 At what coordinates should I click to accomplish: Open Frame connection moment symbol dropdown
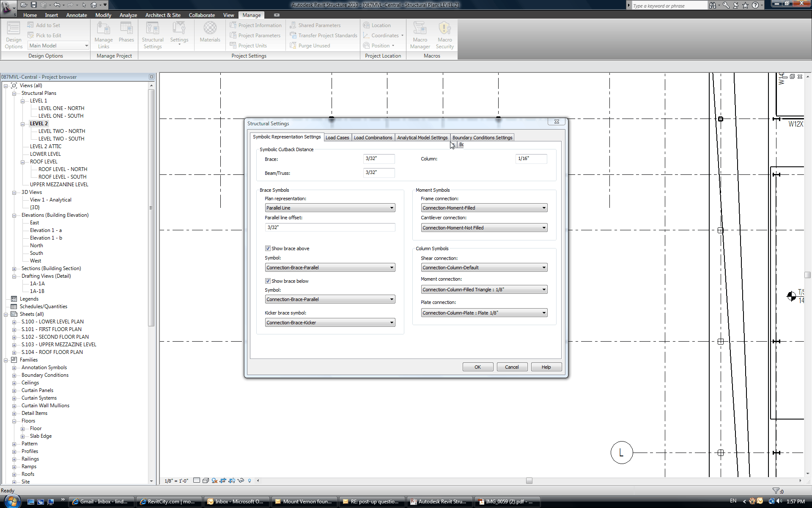[484, 208]
